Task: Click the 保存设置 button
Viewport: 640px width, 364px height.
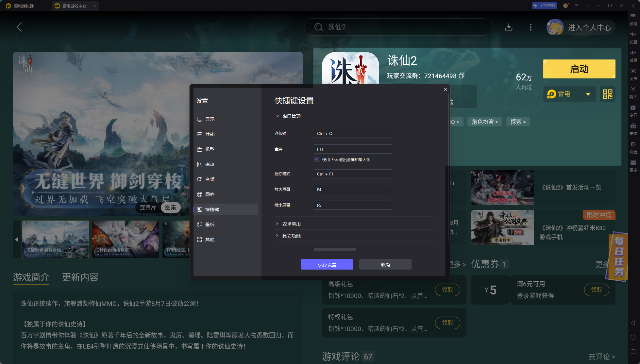Action: (x=327, y=264)
